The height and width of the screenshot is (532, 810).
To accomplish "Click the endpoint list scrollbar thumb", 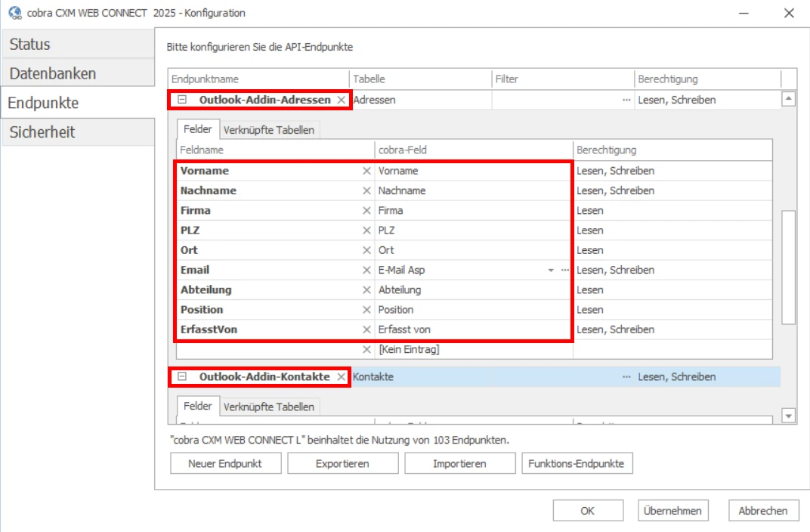I will click(788, 267).
